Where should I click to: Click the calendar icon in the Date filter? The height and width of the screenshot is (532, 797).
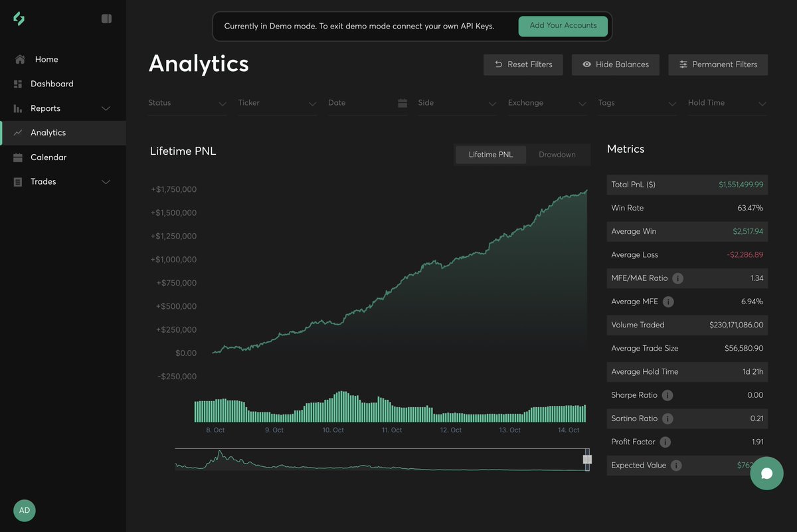click(402, 103)
